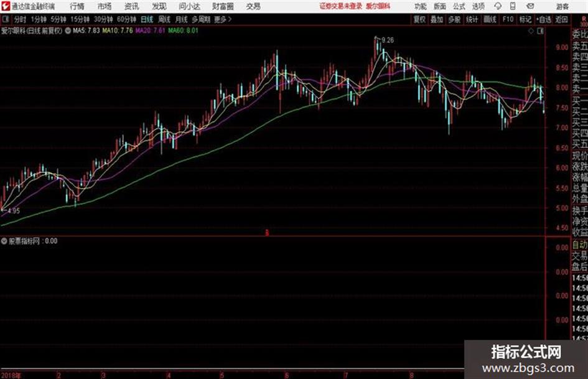Click the 9.00 price axis label
The height and width of the screenshot is (379, 588).
click(x=562, y=47)
